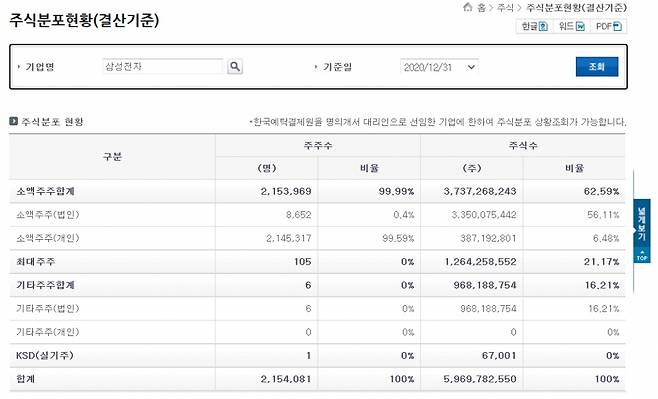Click the percentage 62.59%
Screen dimensions: 658x399
[601, 191]
